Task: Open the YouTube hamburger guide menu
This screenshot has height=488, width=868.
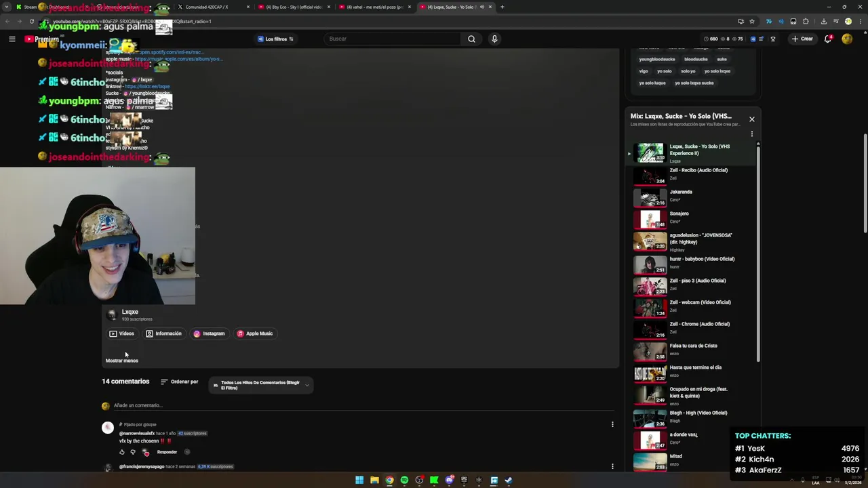Action: tap(12, 39)
